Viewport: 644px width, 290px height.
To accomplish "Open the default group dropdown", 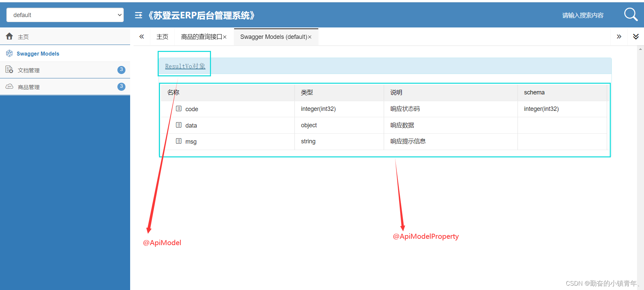I will (65, 15).
